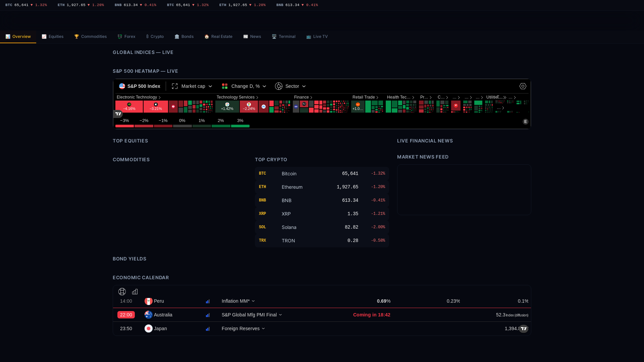644x362 pixels.
Task: Expand the Utilities sector header
Action: click(x=492, y=97)
